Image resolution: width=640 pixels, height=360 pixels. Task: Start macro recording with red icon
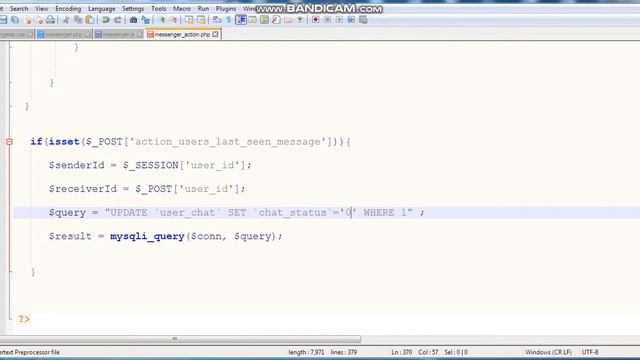coord(316,20)
